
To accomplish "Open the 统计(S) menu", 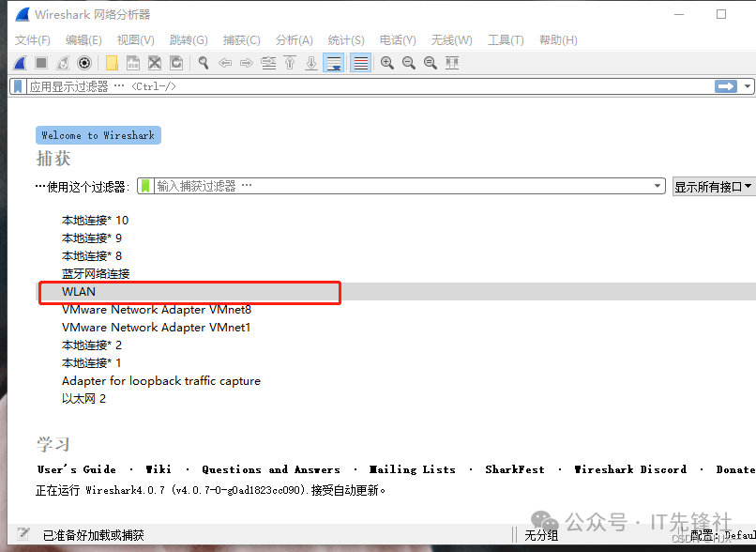I will pos(346,39).
